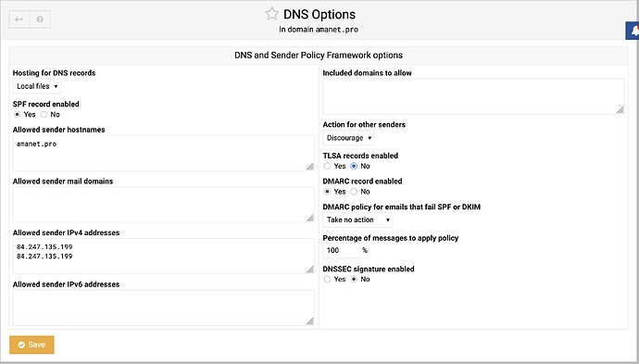639x364 pixels.
Task: Open the notifications bell icon
Action: tap(633, 31)
